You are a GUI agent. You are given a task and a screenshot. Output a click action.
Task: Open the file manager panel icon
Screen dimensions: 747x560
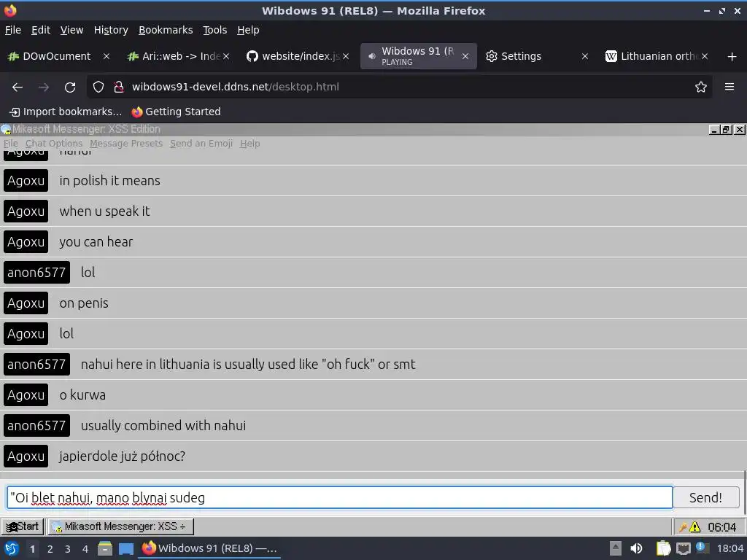pos(105,549)
